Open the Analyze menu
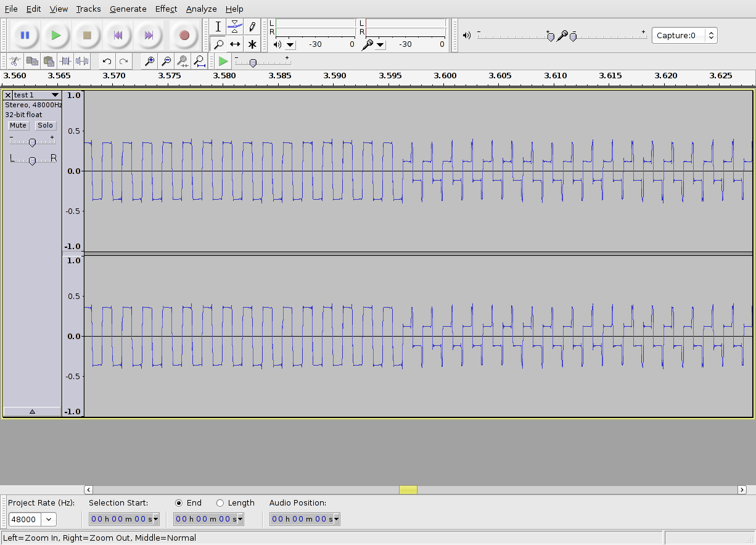This screenshot has width=756, height=545. 201,9
